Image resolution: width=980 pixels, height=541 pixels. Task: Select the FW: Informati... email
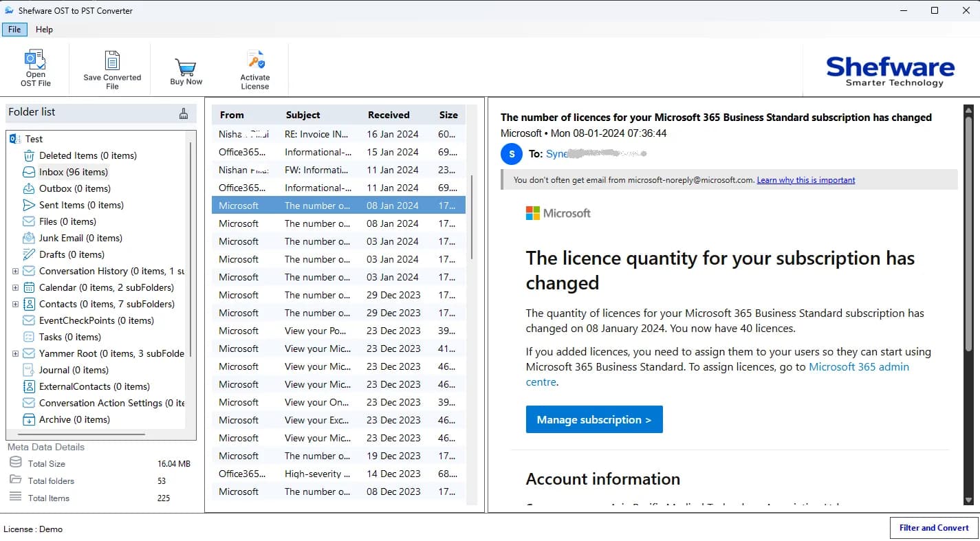click(338, 170)
